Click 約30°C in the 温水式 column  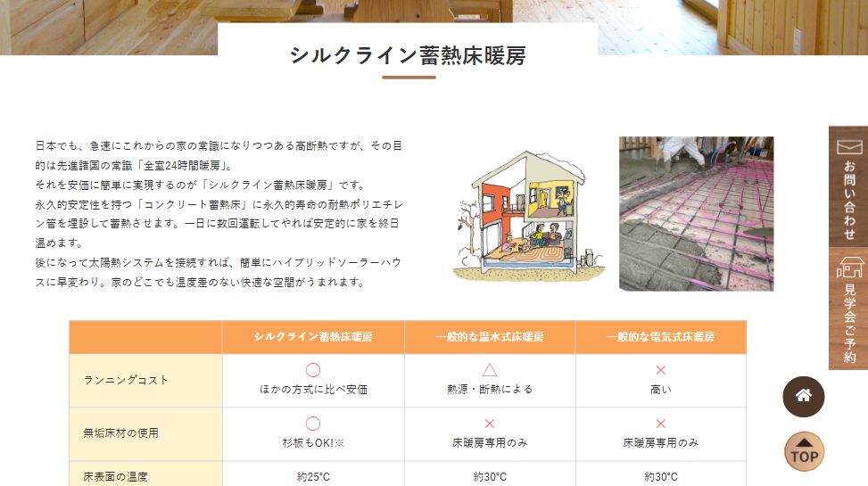[x=490, y=476]
